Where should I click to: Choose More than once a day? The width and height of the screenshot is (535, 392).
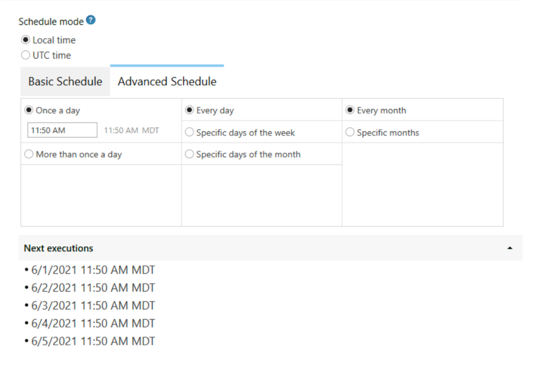coord(29,154)
